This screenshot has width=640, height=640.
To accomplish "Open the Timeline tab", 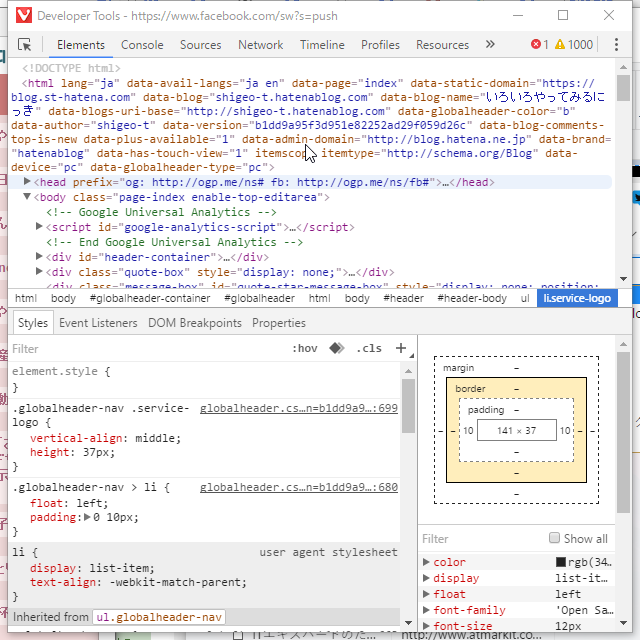I will coord(322,44).
